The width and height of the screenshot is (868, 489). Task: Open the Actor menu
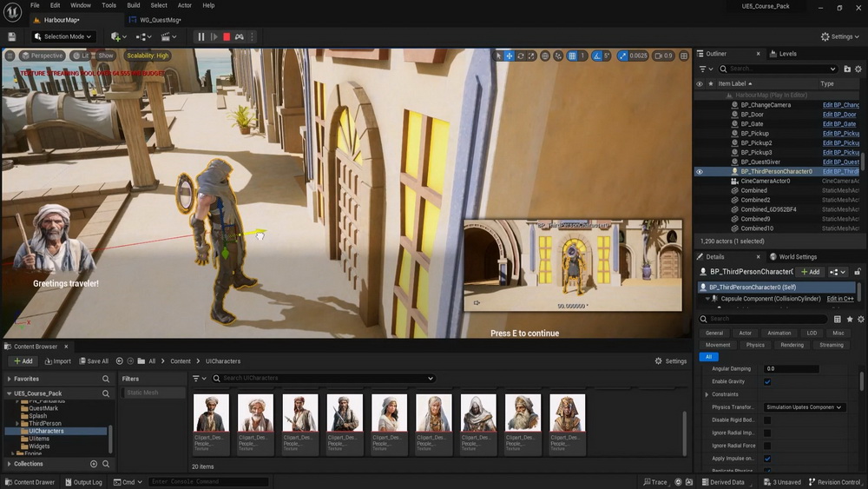click(x=184, y=5)
